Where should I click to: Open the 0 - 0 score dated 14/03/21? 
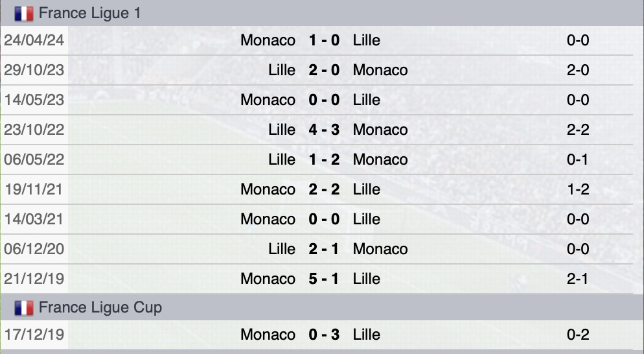[324, 219]
